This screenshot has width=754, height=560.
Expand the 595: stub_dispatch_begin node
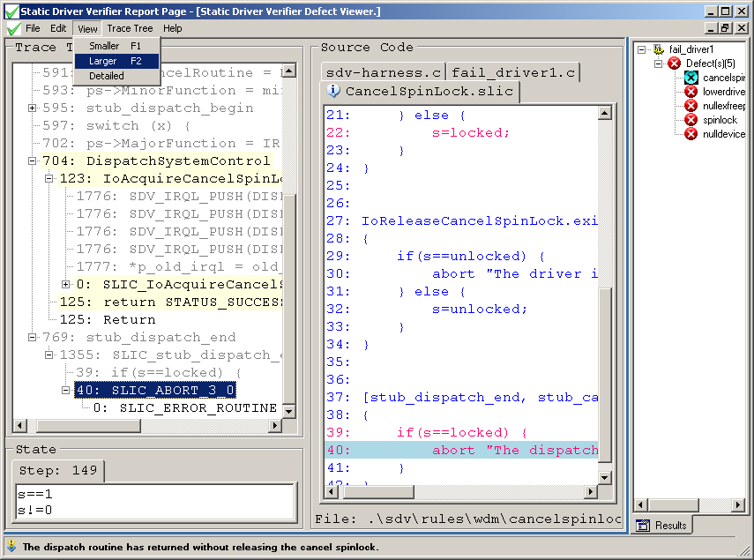pyautogui.click(x=32, y=108)
